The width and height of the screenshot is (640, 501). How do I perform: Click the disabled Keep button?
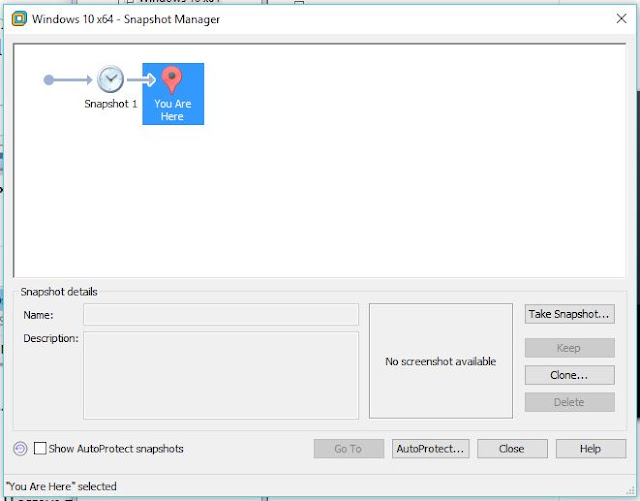pyautogui.click(x=569, y=348)
